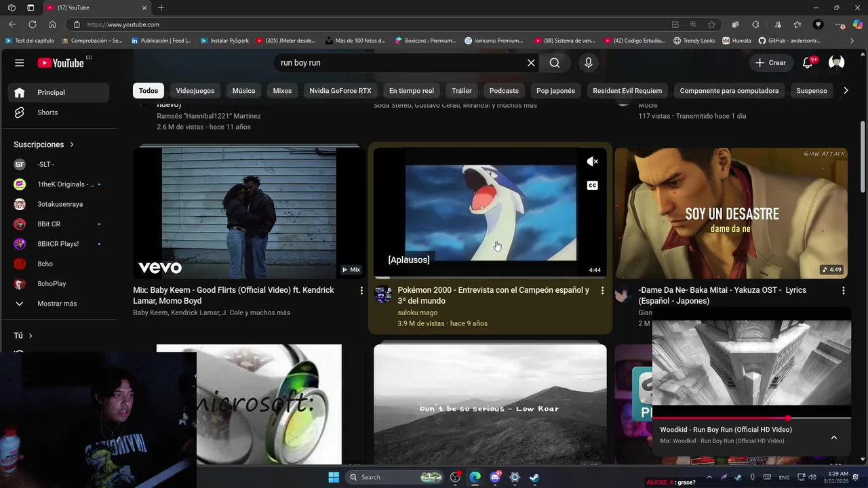
Task: Open the browser zoom magnifier icon
Action: click(693, 24)
